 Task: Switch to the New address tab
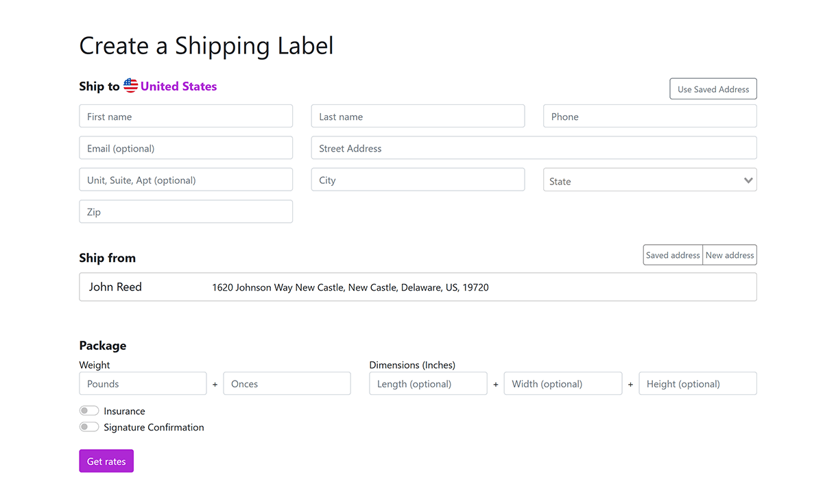tap(730, 255)
